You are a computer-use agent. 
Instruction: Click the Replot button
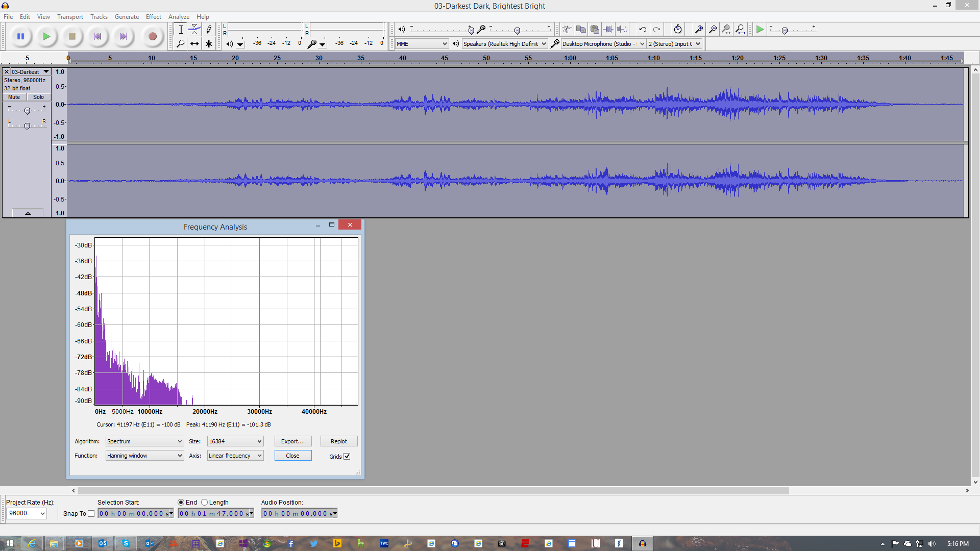pos(338,441)
